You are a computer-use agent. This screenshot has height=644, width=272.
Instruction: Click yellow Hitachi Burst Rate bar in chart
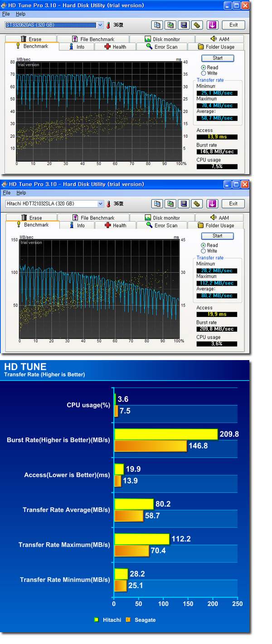[166, 434]
